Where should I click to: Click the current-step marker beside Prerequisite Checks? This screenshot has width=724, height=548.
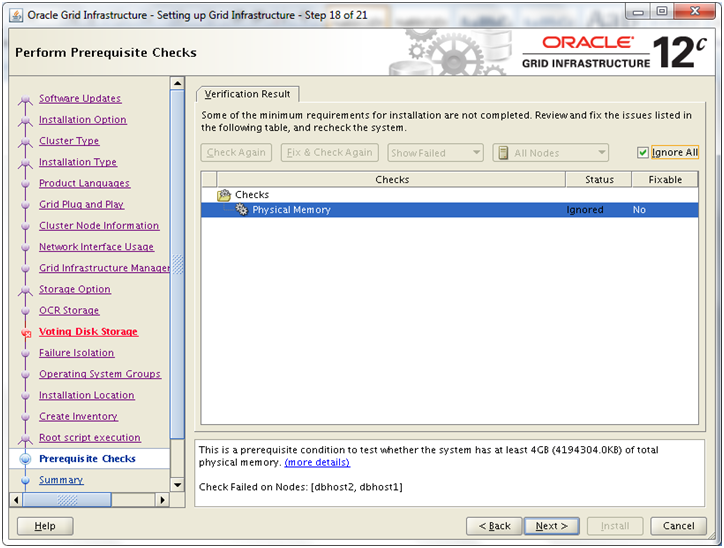tap(25, 459)
